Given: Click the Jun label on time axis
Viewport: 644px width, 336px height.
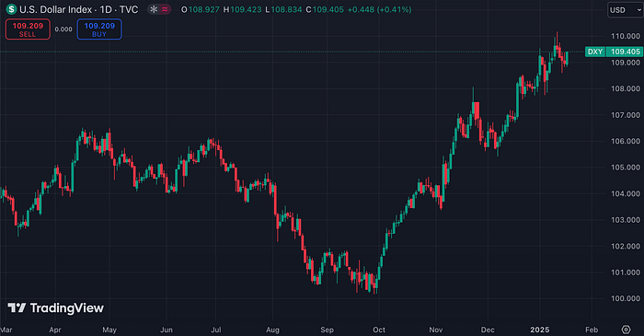Looking at the screenshot, I should click(x=167, y=330).
